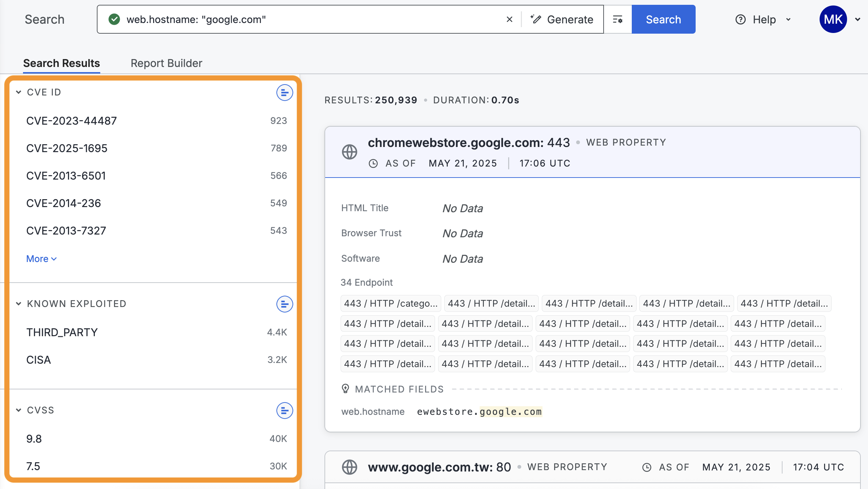
Task: Collapse the CVE ID section
Action: coord(19,92)
